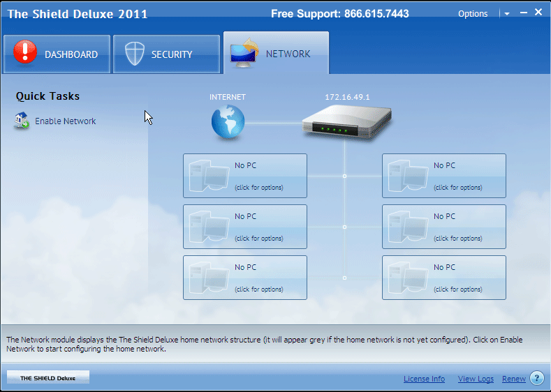The image size is (551, 392).
Task: Click Free Support phone number text
Action: [340, 14]
